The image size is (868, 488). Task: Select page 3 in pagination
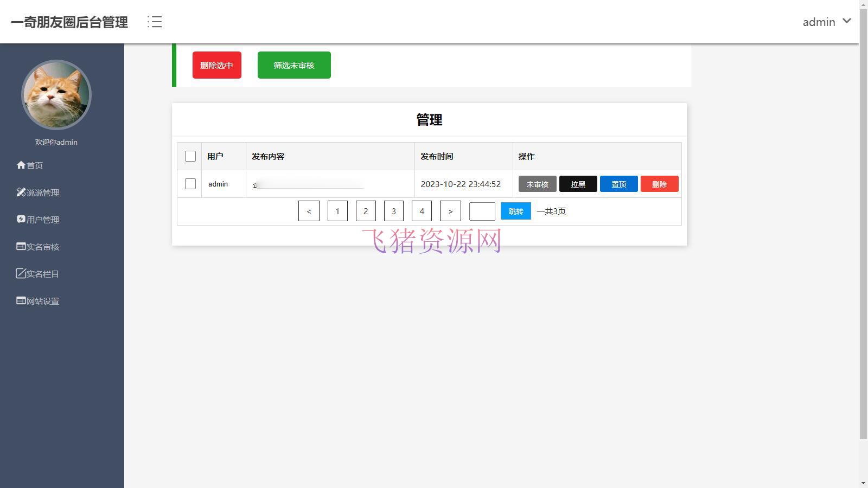click(x=393, y=211)
